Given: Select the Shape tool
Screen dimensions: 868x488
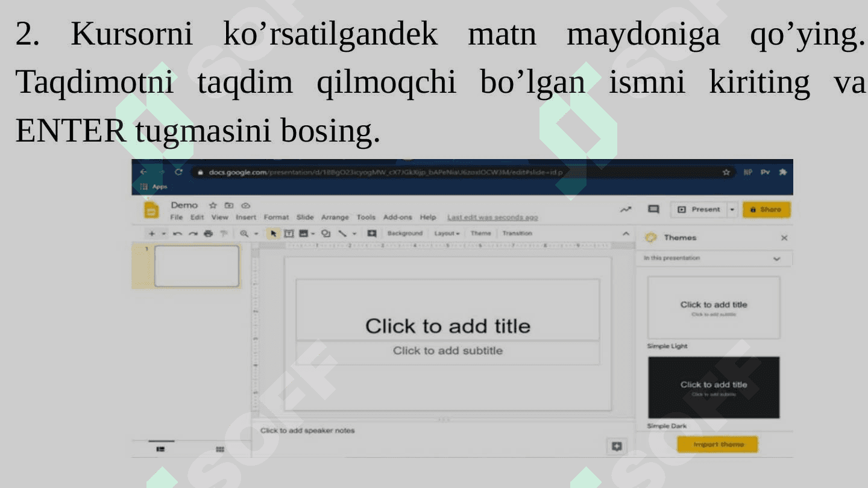Looking at the screenshot, I should click(326, 234).
